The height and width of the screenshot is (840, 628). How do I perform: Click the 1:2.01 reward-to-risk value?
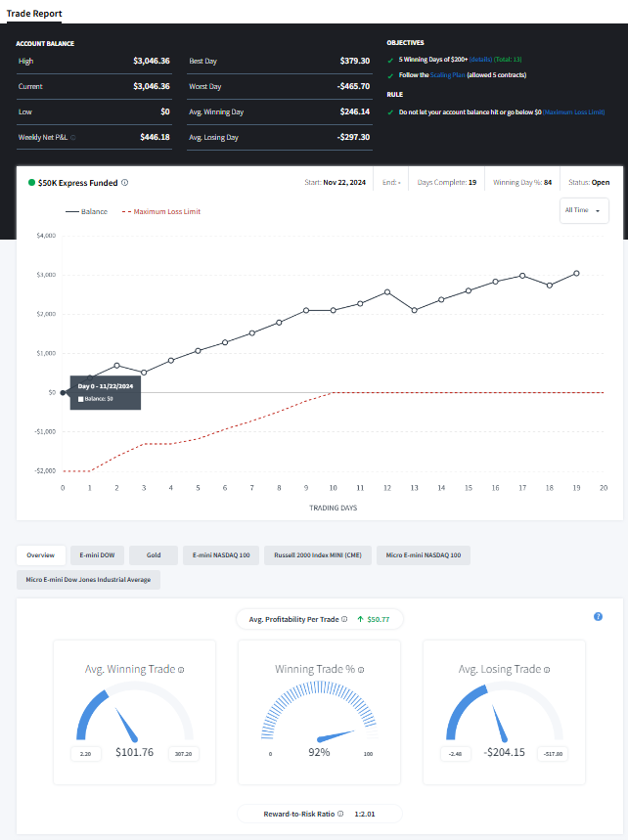[365, 814]
